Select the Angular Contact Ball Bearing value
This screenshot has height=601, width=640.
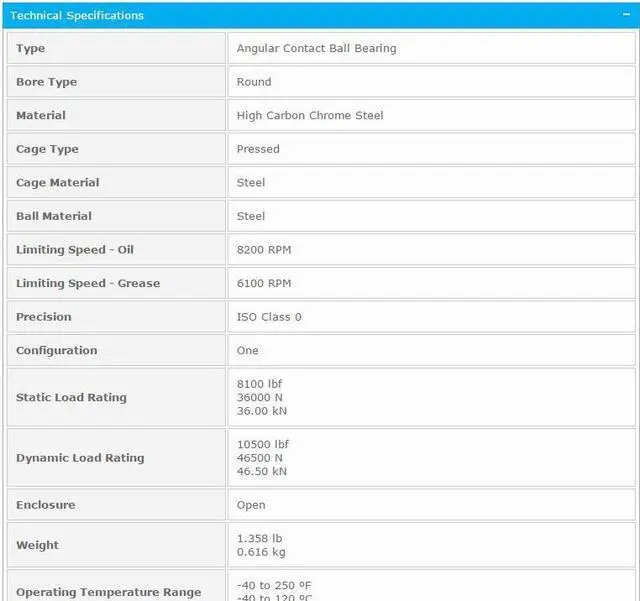tap(316, 48)
